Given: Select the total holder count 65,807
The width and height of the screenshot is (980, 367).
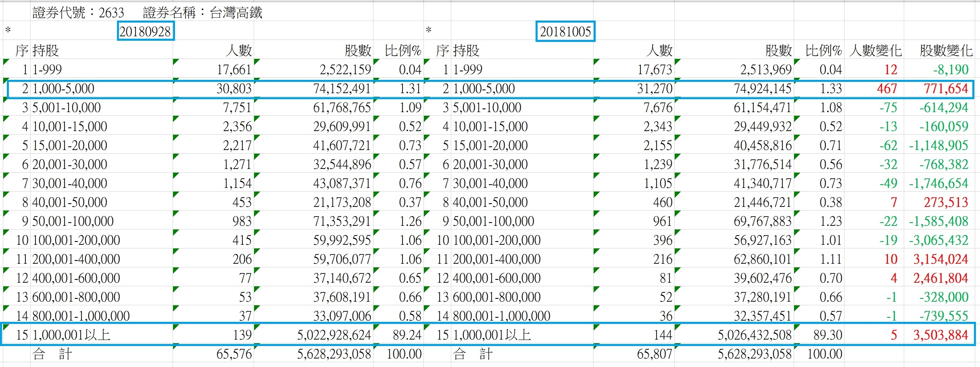Looking at the screenshot, I should (x=655, y=354).
